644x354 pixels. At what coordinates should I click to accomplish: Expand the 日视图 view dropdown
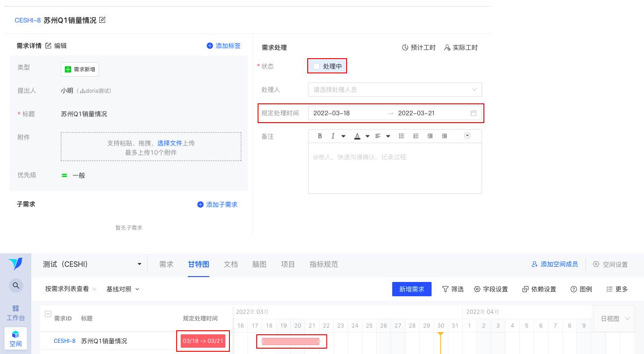(x=614, y=319)
